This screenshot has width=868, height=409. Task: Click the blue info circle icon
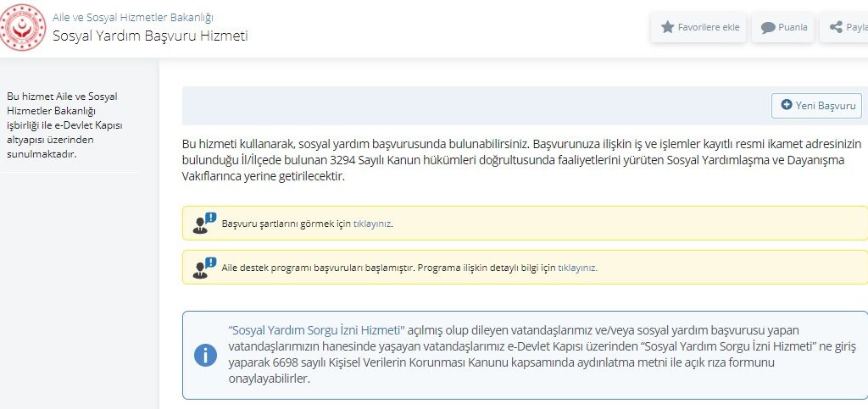coord(205,355)
